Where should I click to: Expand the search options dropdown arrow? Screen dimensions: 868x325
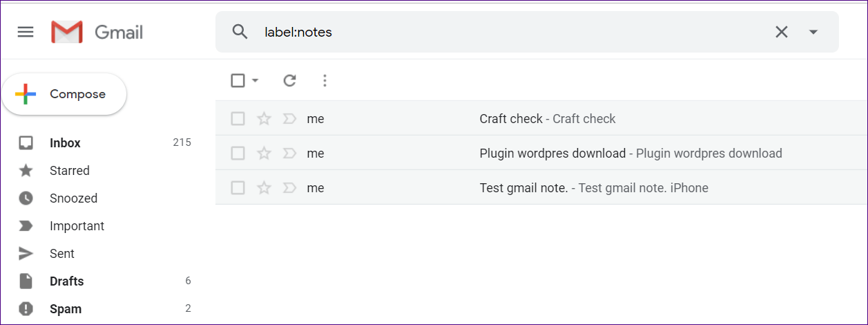tap(813, 32)
